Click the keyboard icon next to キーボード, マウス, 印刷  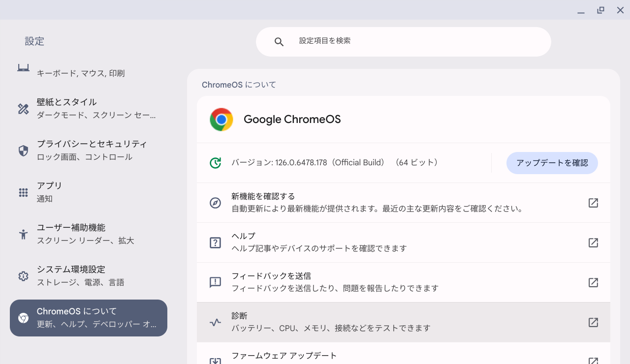click(x=23, y=67)
